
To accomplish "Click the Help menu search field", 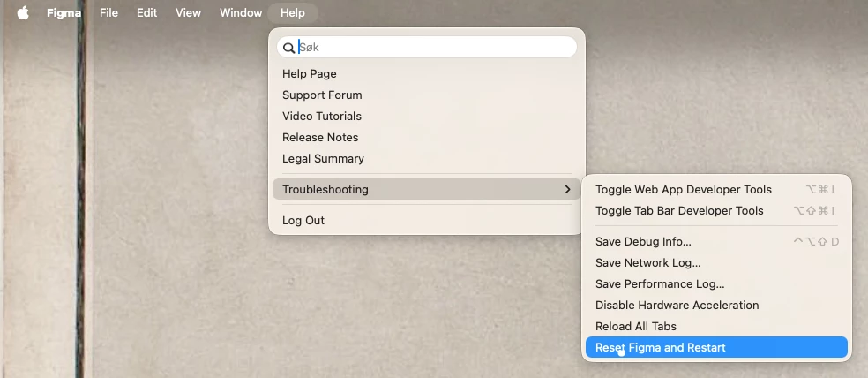I will [427, 47].
